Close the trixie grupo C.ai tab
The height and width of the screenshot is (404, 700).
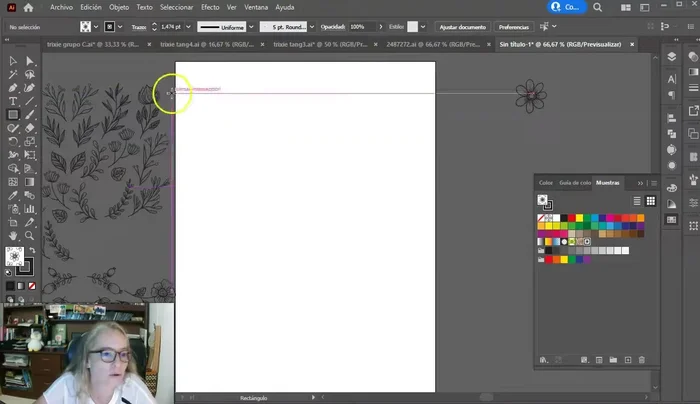point(149,45)
